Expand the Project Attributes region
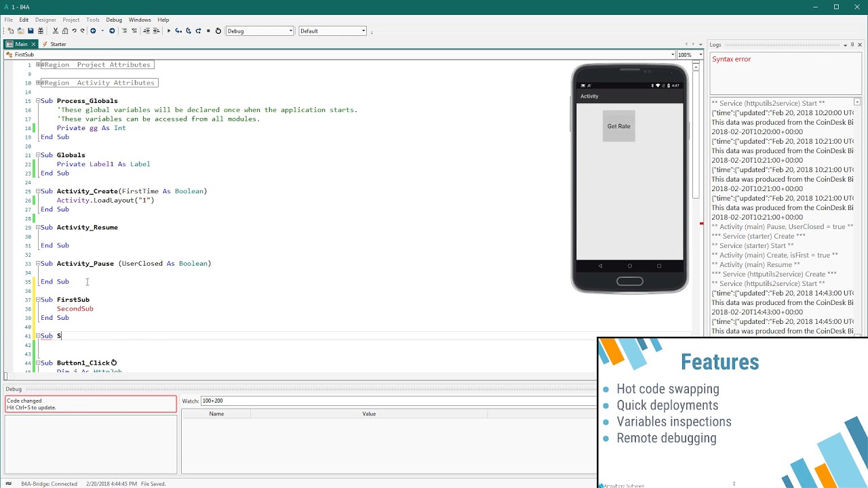The width and height of the screenshot is (868, 488). click(x=38, y=64)
